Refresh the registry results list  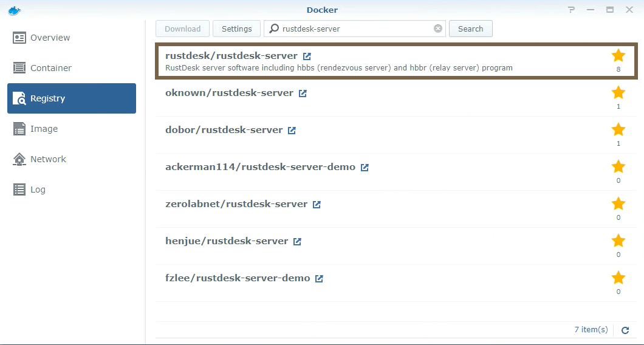[625, 330]
